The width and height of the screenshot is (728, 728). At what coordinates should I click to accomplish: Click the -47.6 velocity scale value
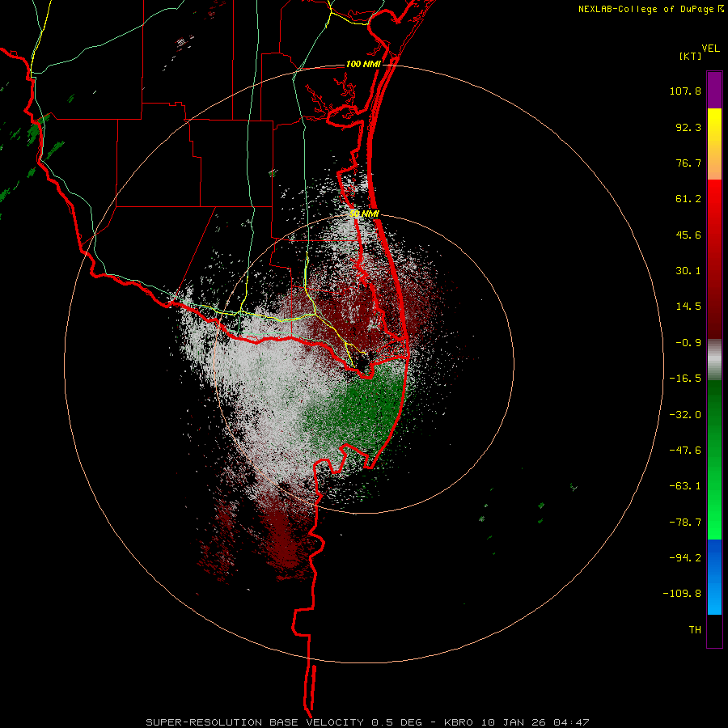(685, 451)
